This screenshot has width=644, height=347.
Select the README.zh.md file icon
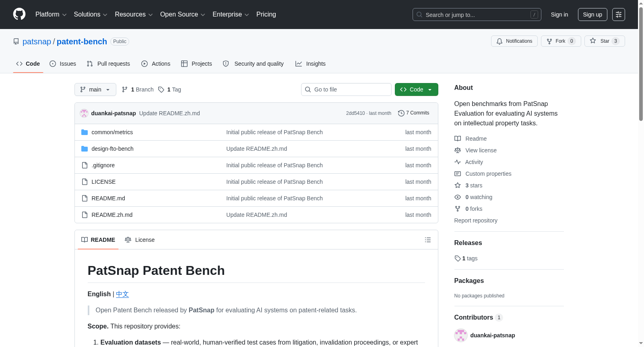coord(85,215)
